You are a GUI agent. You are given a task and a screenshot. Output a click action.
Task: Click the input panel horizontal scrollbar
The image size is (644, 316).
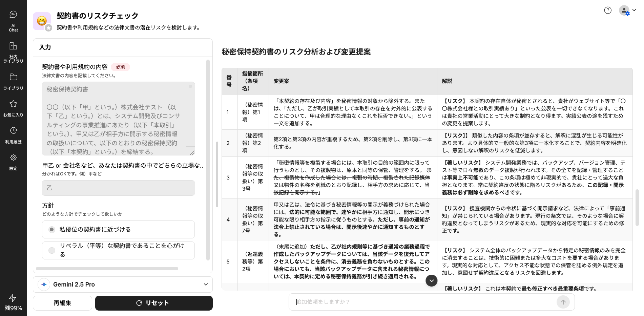coord(107,269)
